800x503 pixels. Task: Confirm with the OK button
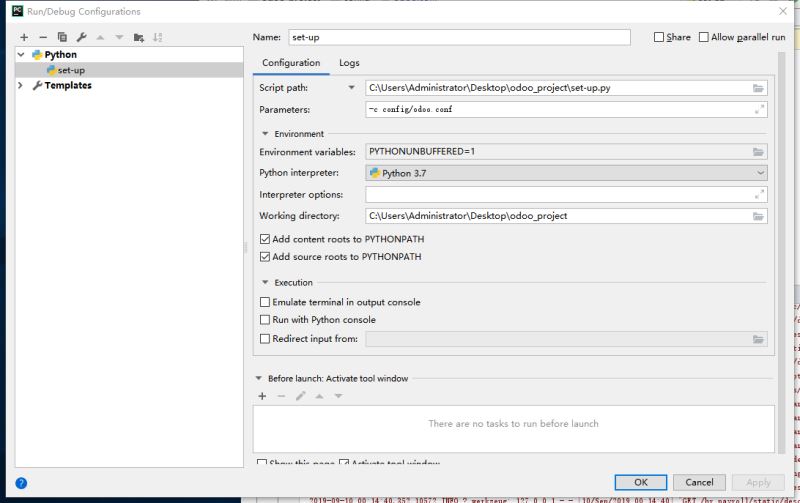coord(641,483)
